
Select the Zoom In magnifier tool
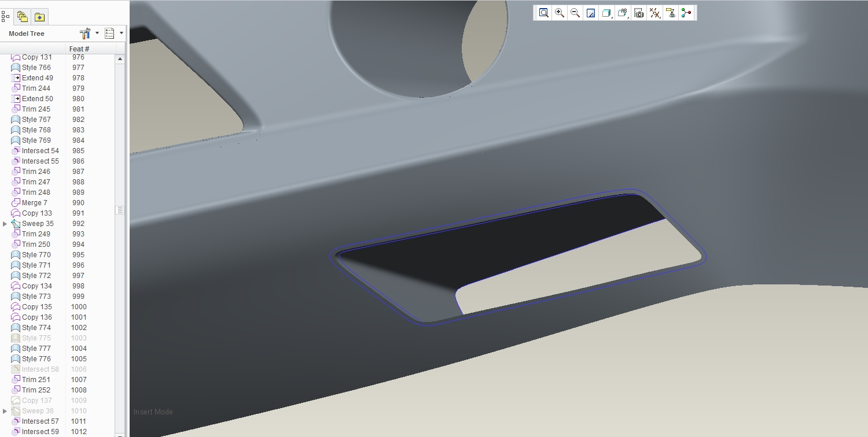(x=560, y=13)
